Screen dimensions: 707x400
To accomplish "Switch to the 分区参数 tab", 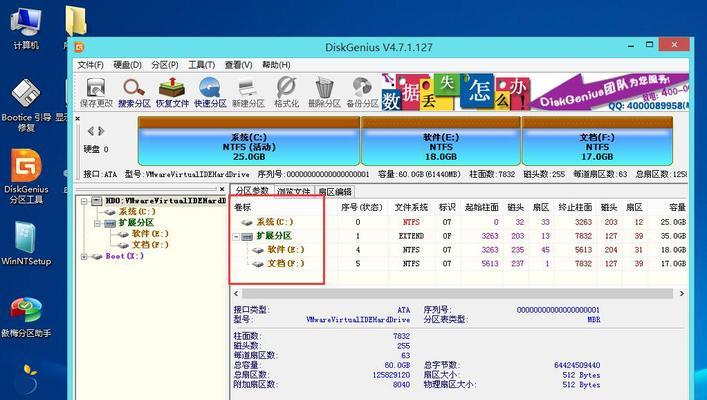I will click(252, 191).
